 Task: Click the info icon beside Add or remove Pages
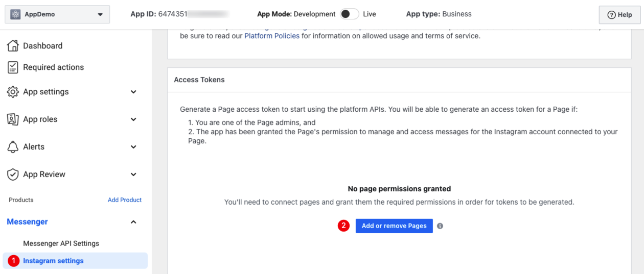440,226
